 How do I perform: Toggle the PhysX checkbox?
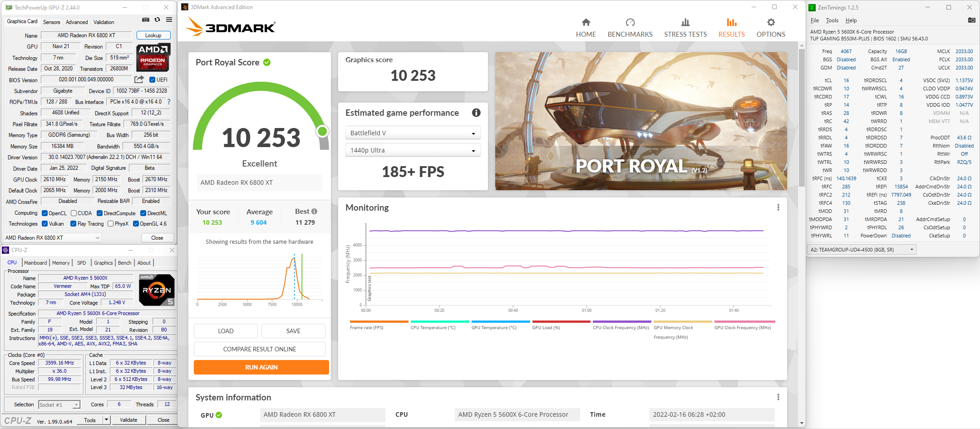coord(110,224)
